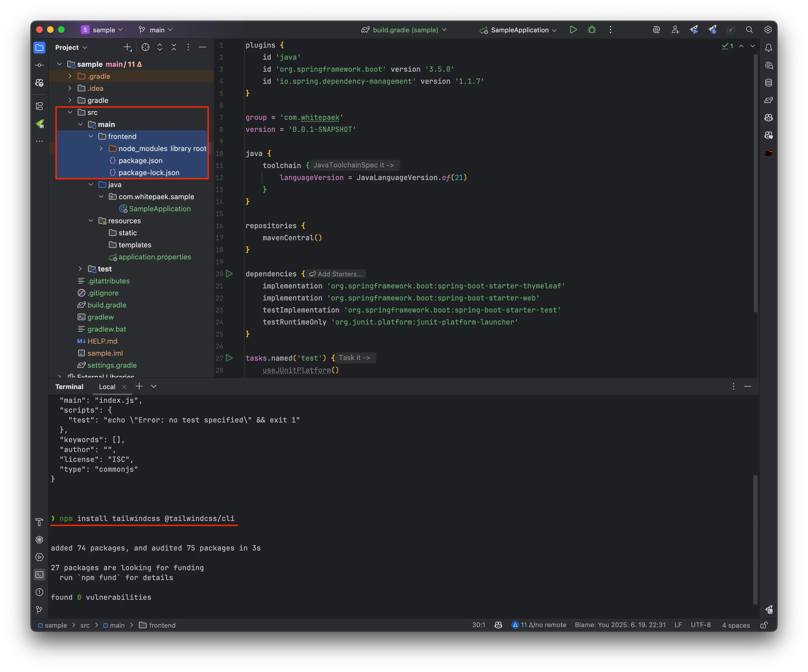Image resolution: width=808 pixels, height=672 pixels.
Task: Expand the .gradle folder
Action: tap(70, 76)
